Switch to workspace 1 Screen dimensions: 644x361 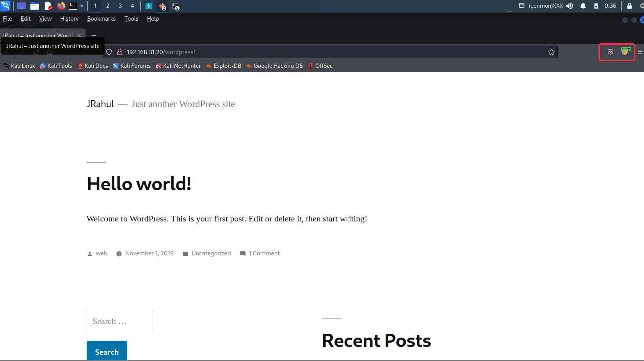[x=95, y=6]
